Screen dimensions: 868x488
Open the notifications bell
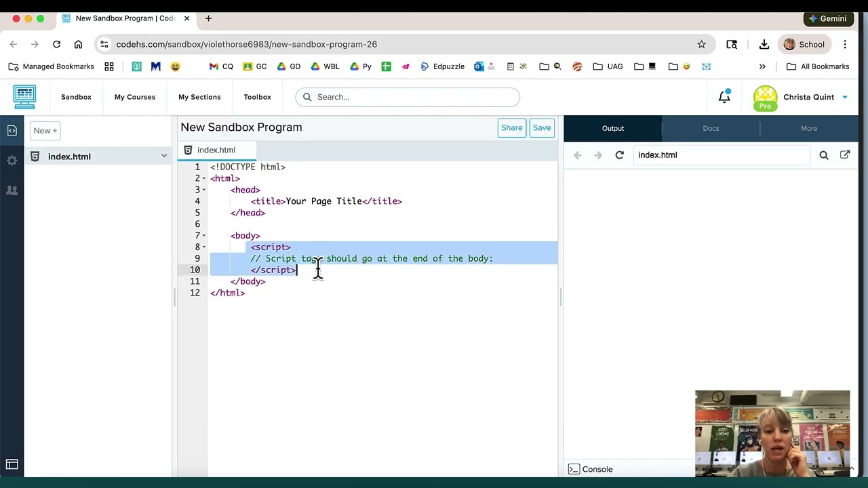[724, 97]
